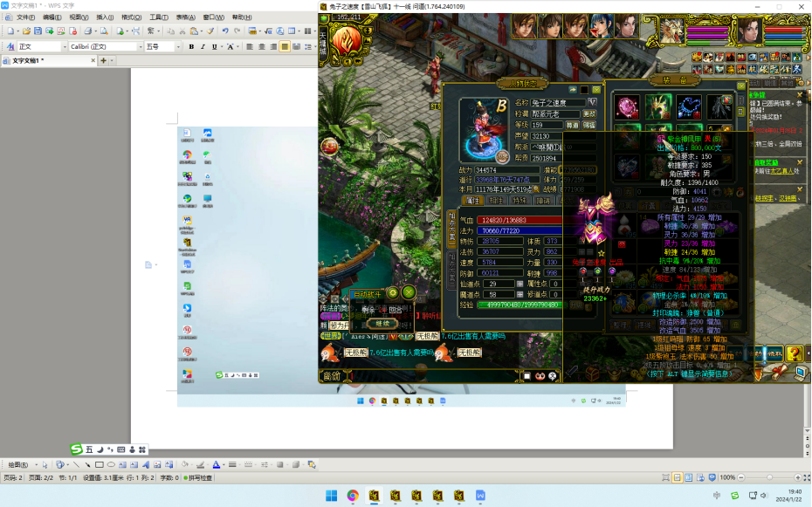Align text to the left
Image resolution: width=812 pixels, height=507 pixels.
click(x=250, y=46)
